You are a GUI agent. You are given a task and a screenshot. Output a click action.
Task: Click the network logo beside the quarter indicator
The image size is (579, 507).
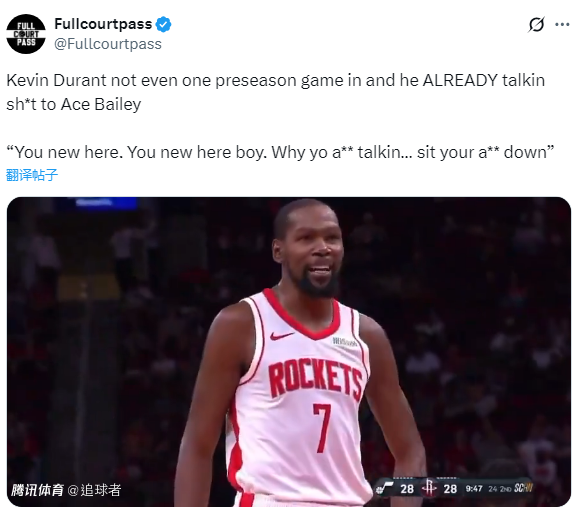click(x=524, y=488)
